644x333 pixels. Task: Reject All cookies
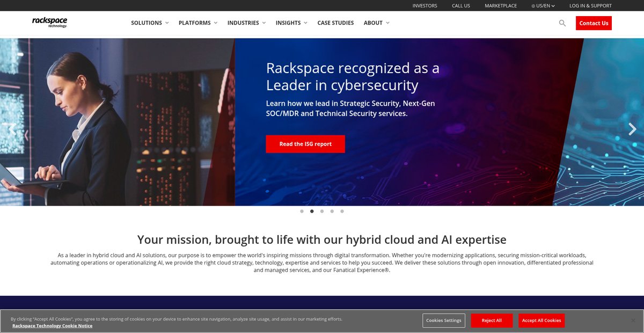pyautogui.click(x=492, y=321)
